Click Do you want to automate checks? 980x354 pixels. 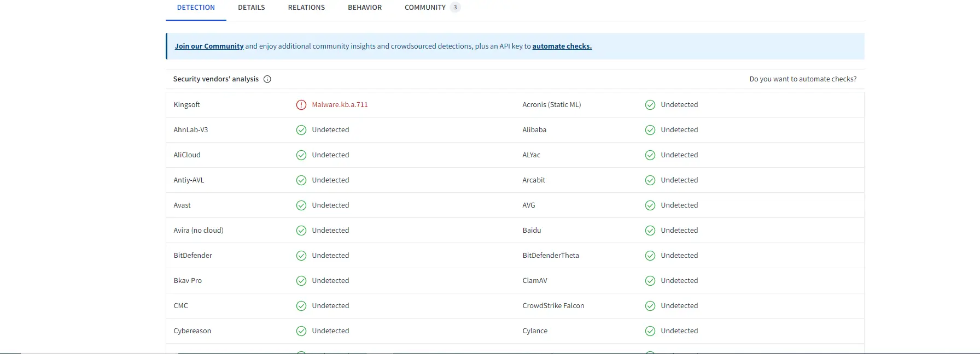pos(803,79)
